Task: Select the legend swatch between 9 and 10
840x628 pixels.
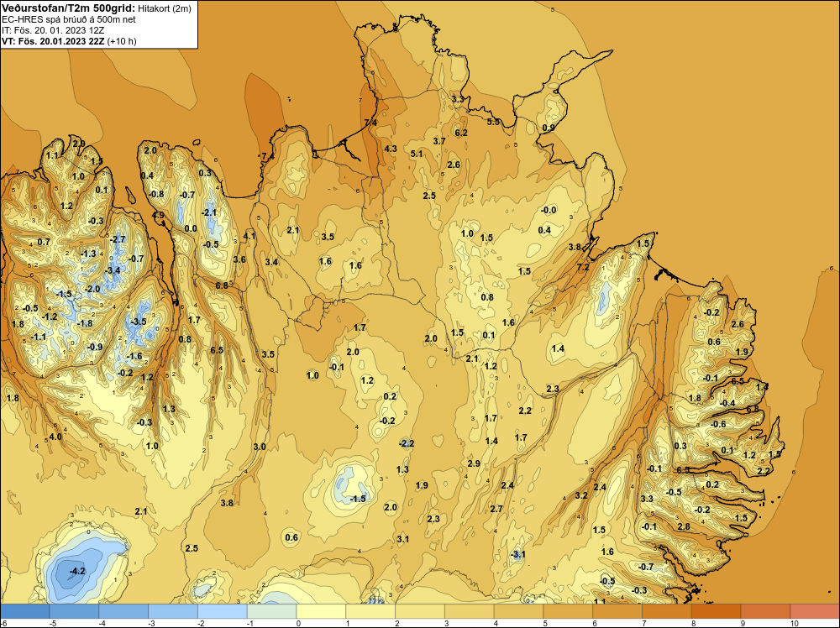Action: [765, 611]
